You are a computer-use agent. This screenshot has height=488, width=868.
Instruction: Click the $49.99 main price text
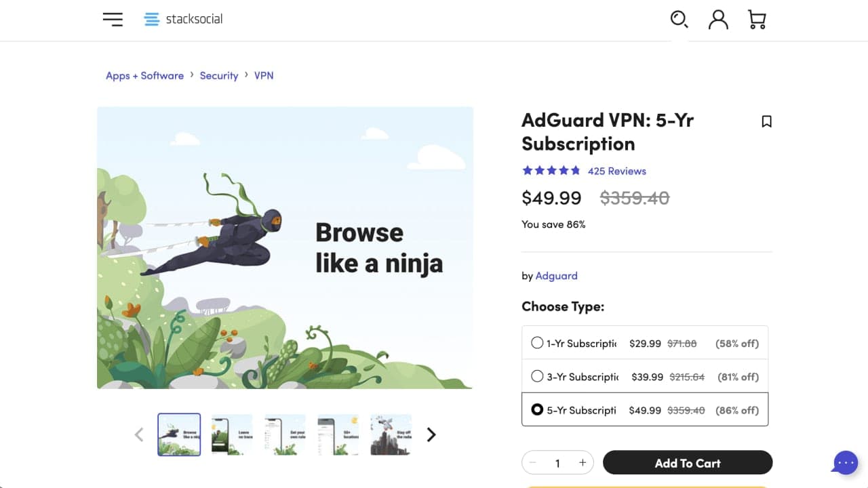point(551,198)
